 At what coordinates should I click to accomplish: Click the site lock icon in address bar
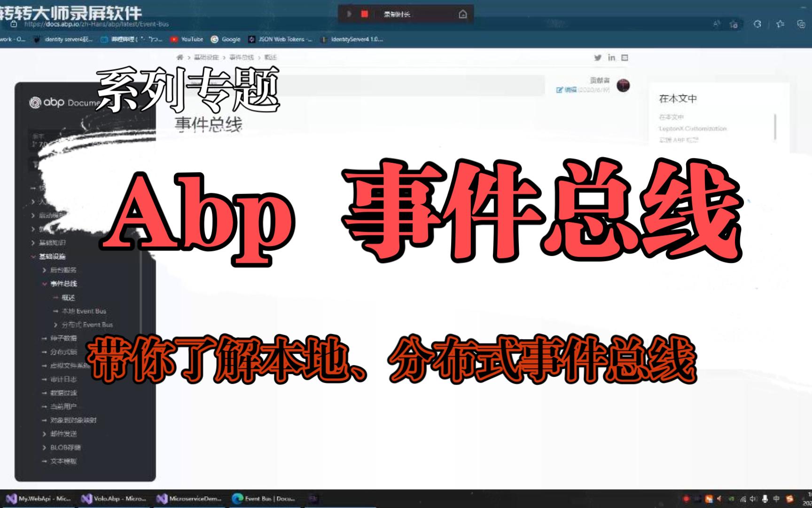point(14,24)
